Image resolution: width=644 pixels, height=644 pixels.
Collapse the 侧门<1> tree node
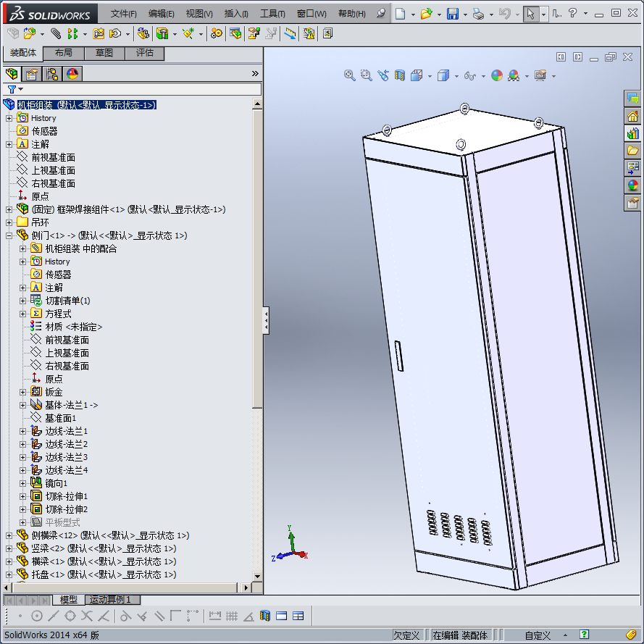pyautogui.click(x=9, y=235)
